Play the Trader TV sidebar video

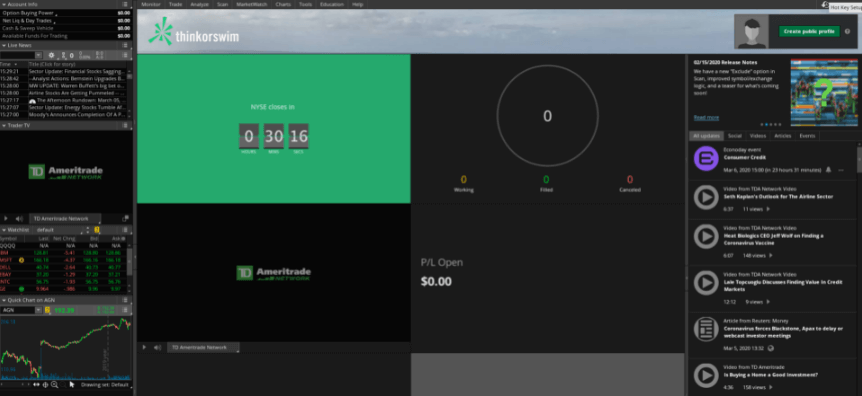(5, 219)
